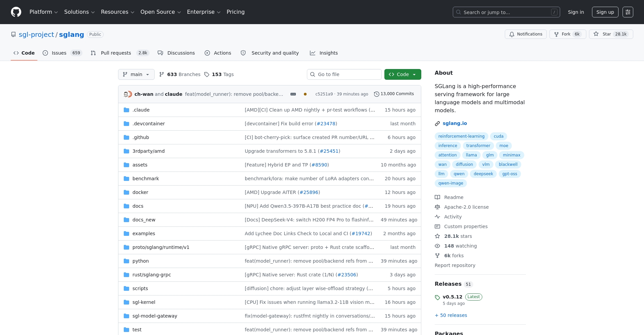The width and height of the screenshot is (644, 335).
Task: Open pull request #23478 link
Action: [326, 124]
